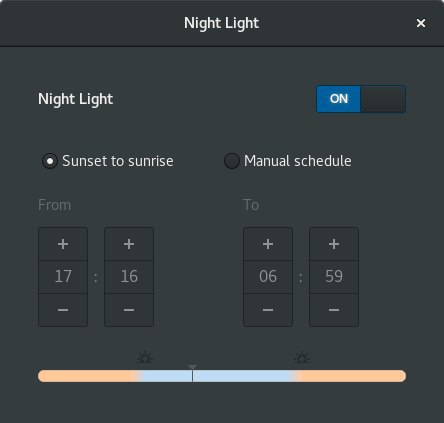The image size is (444, 423).
Task: Click the To hour field showing 06
Action: (x=268, y=277)
